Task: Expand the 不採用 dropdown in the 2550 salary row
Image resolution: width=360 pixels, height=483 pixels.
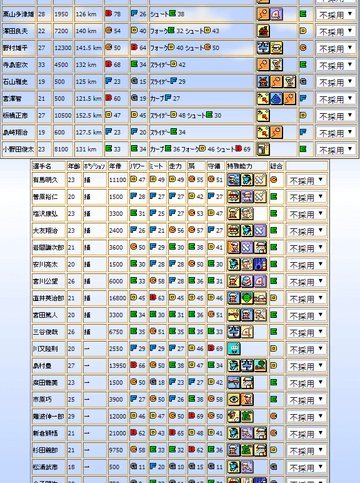Action: point(306,349)
